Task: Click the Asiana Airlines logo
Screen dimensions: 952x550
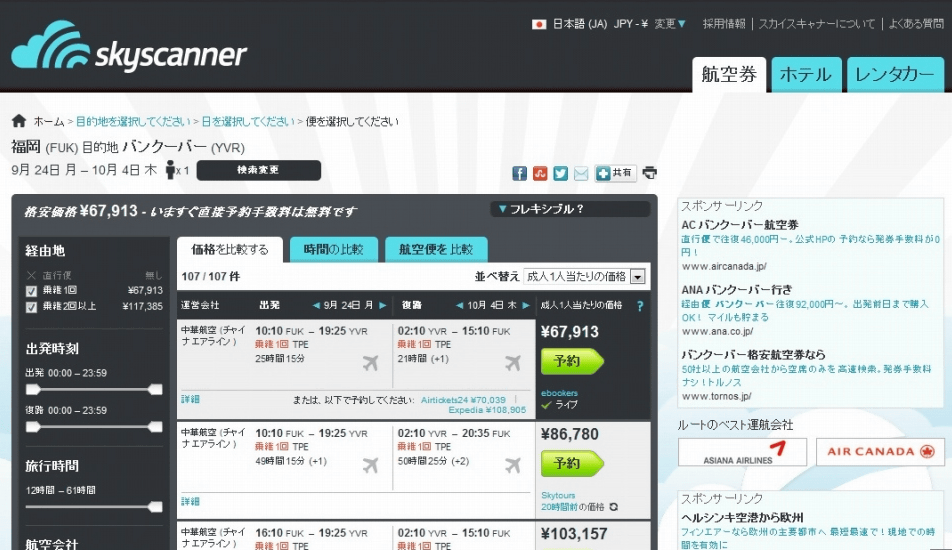Action: pos(742,452)
